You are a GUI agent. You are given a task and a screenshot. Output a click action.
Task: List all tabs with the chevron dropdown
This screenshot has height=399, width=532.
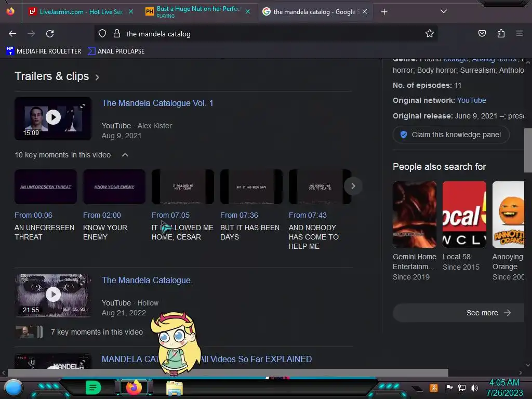coord(443,11)
